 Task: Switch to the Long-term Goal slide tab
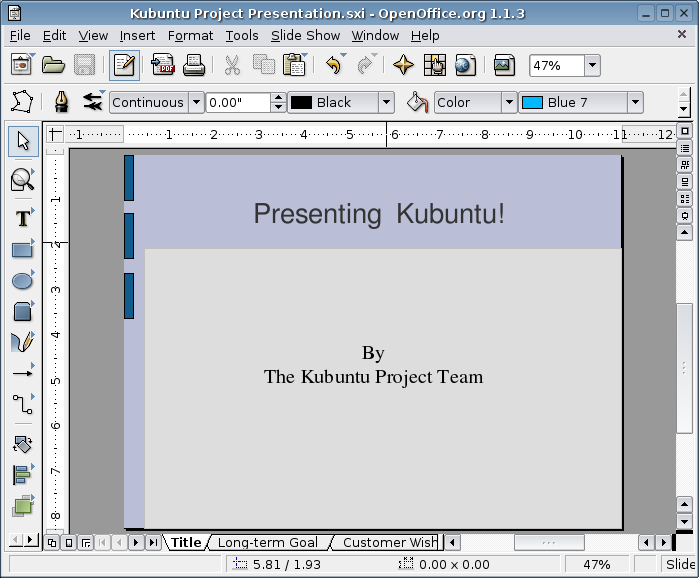point(267,542)
